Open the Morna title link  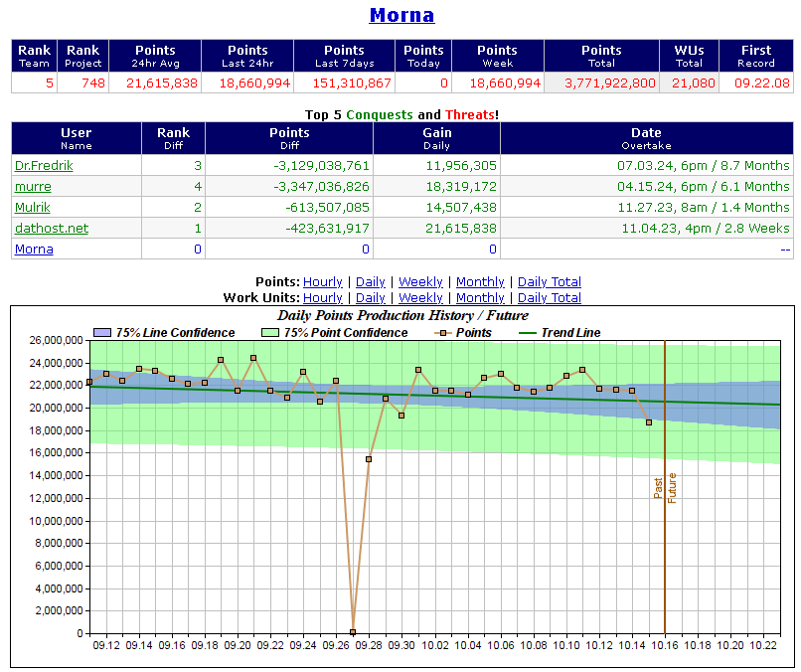coord(401,15)
